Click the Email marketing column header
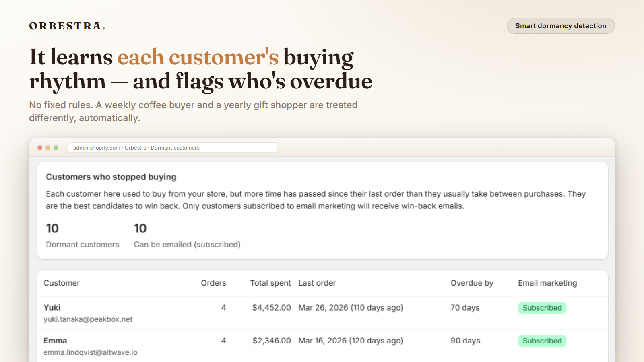Screen dimensions: 644x362 (547, 283)
